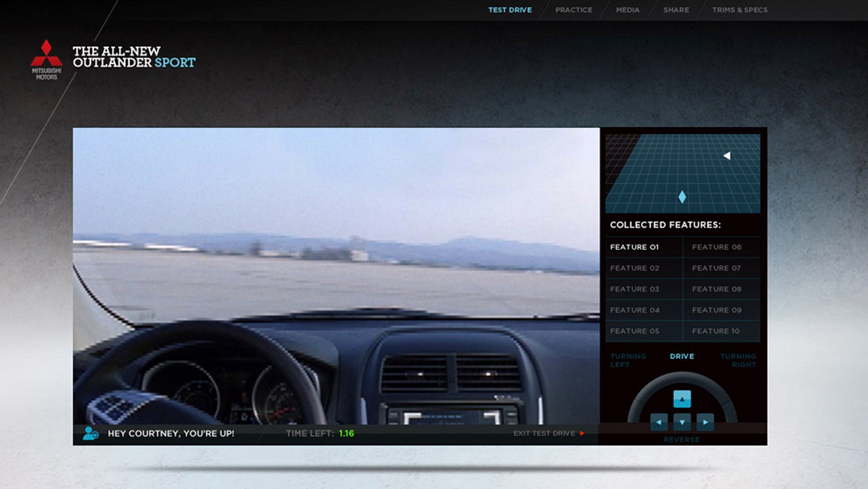Select Feature 01 in collected features
This screenshot has width=868, height=489.
[x=634, y=247]
